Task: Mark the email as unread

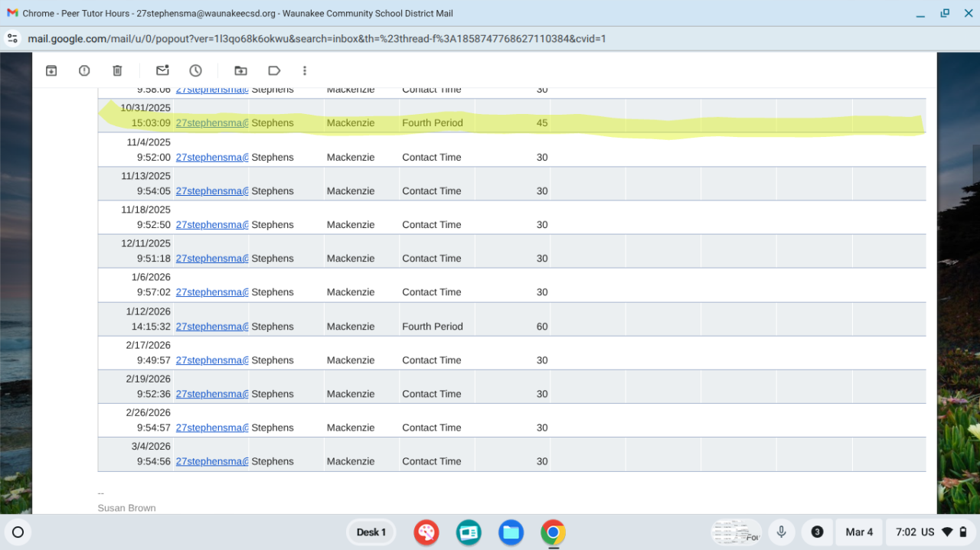Action: click(162, 70)
